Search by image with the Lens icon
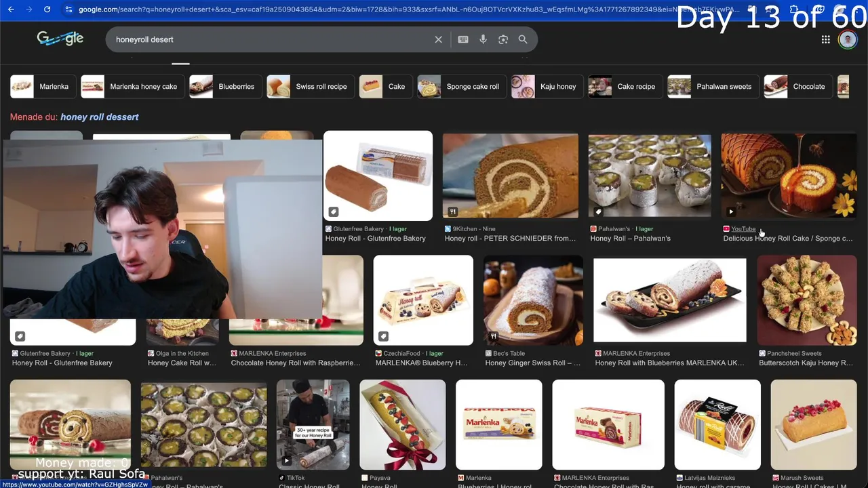 coord(503,39)
